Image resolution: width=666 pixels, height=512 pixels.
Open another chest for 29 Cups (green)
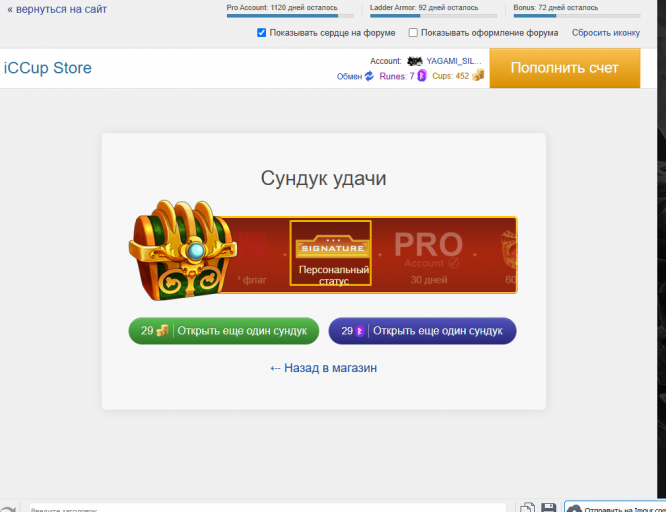point(224,331)
